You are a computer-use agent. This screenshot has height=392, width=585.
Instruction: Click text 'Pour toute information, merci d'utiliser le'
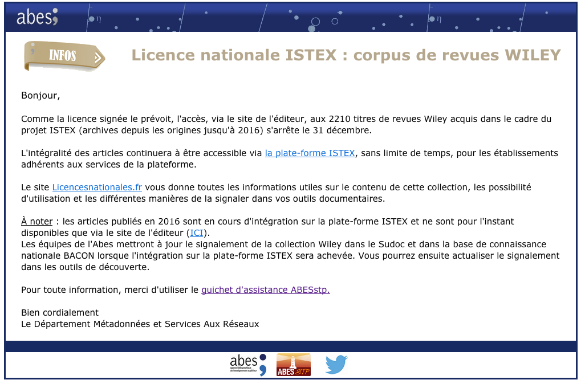pyautogui.click(x=109, y=290)
